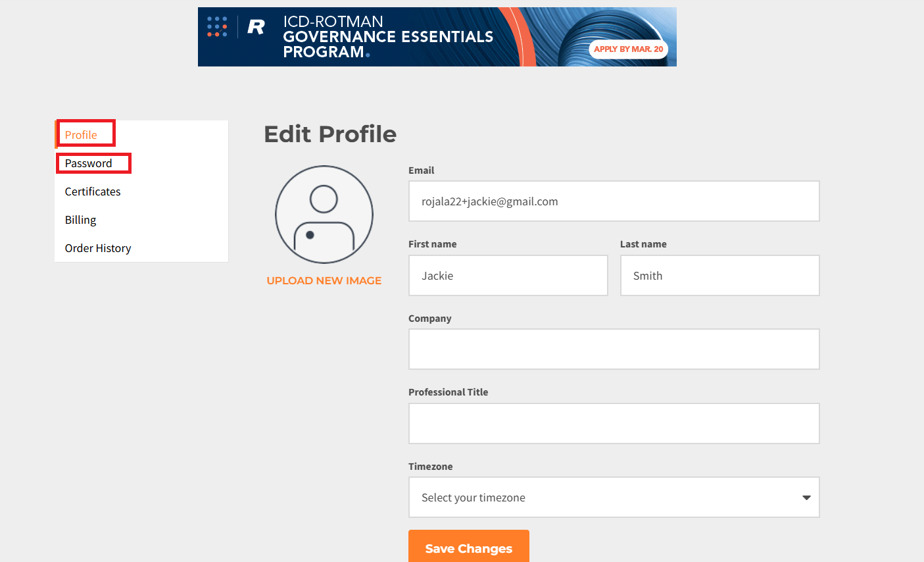Open Billing from the sidebar
This screenshot has height=562, width=924.
(80, 220)
